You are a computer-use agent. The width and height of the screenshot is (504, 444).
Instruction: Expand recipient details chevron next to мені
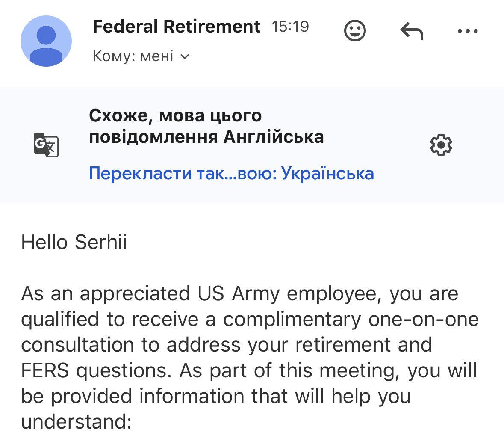185,57
